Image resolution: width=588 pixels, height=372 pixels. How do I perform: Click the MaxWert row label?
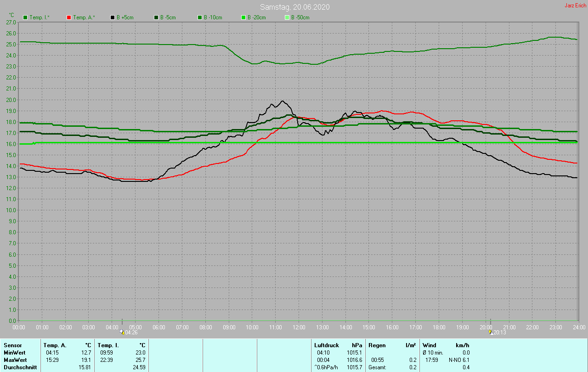15,360
